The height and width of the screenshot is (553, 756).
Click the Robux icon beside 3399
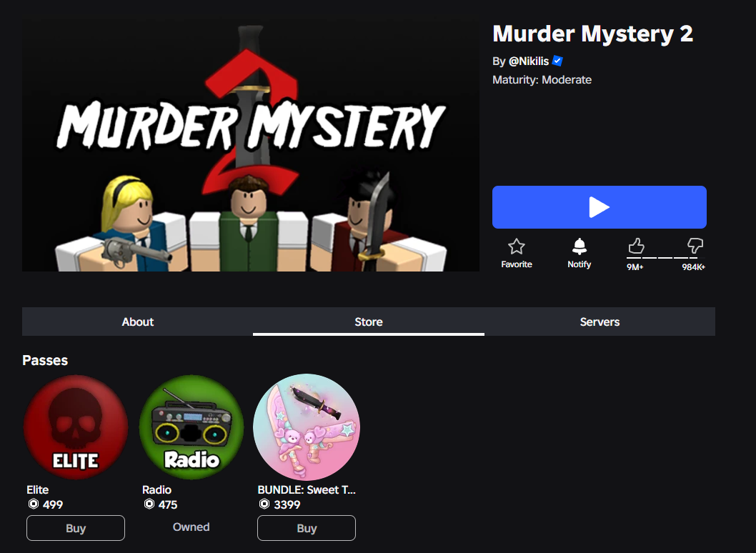point(264,504)
